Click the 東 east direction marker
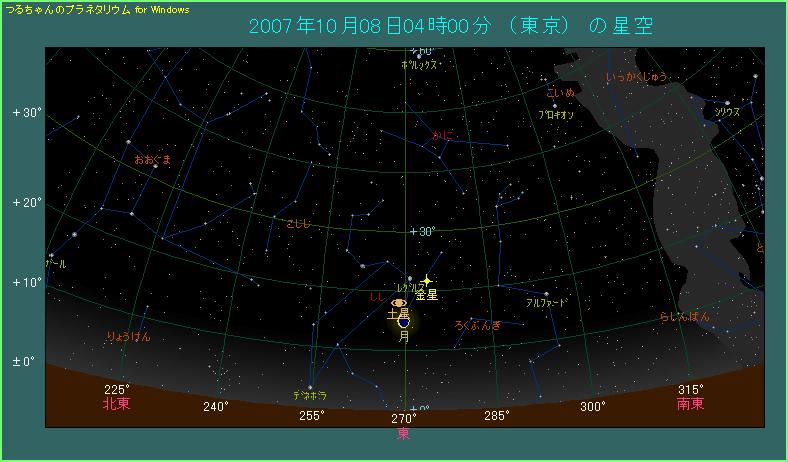 point(404,434)
